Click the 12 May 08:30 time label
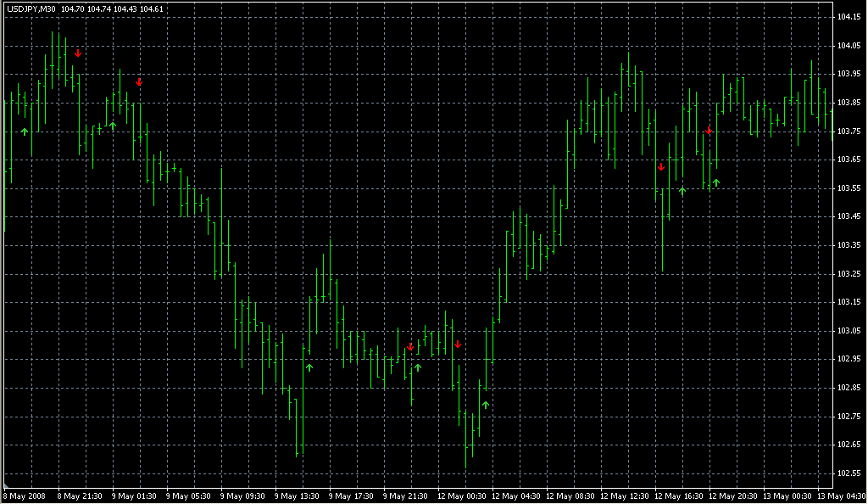868x504 pixels. tap(570, 496)
